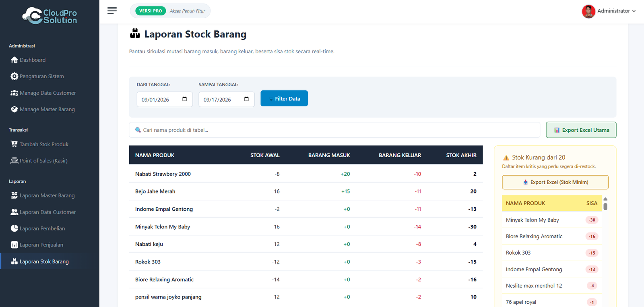The image size is (644, 307).
Task: Click the -30 badge for Minyak Telon
Action: tap(592, 220)
